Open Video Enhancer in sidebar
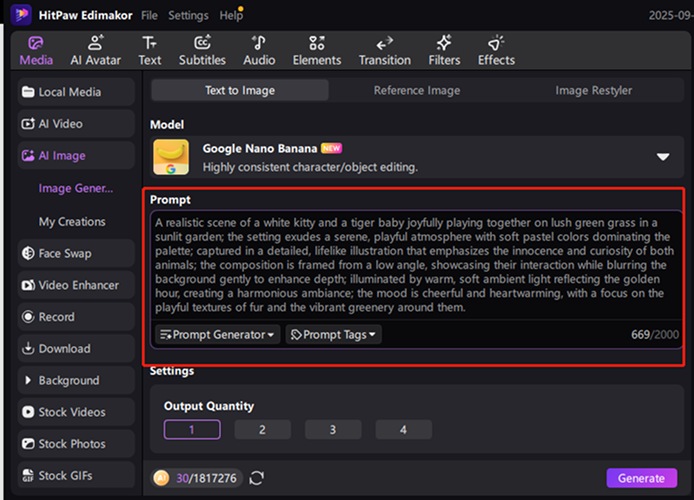This screenshot has width=694, height=500. pos(76,285)
